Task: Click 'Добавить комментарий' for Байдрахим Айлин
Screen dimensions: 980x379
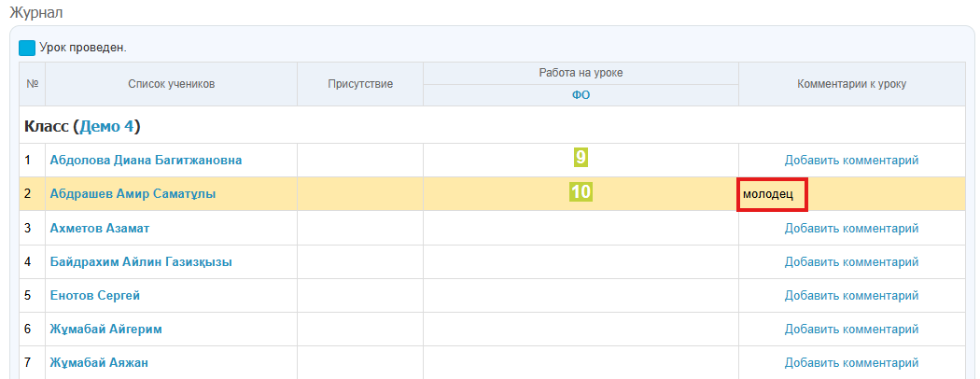Action: [x=851, y=262]
